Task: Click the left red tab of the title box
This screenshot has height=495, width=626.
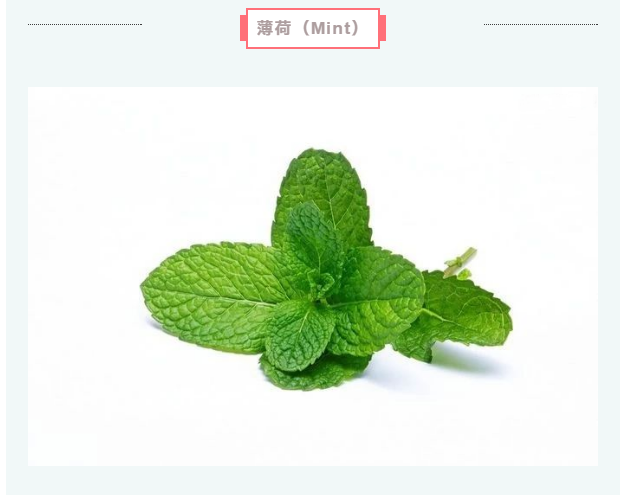Action: point(243,28)
